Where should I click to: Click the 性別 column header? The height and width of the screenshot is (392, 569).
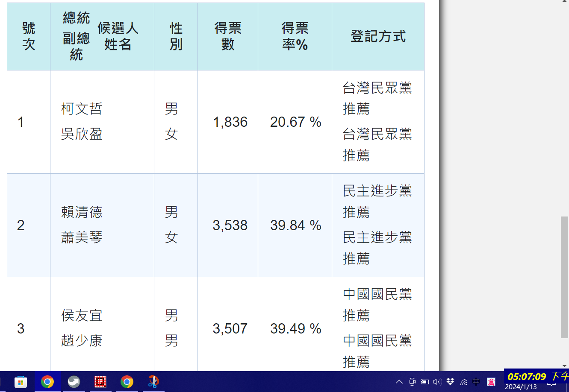176,36
